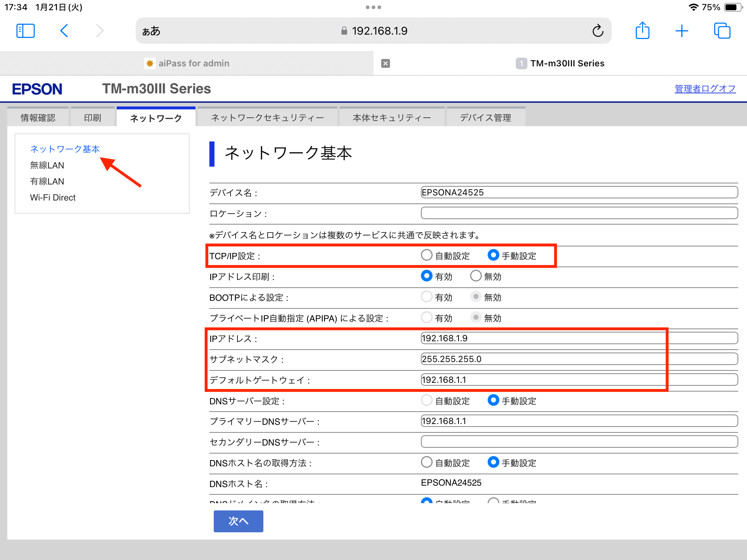Click the empty ロケーション field
747x560 pixels.
tap(579, 213)
